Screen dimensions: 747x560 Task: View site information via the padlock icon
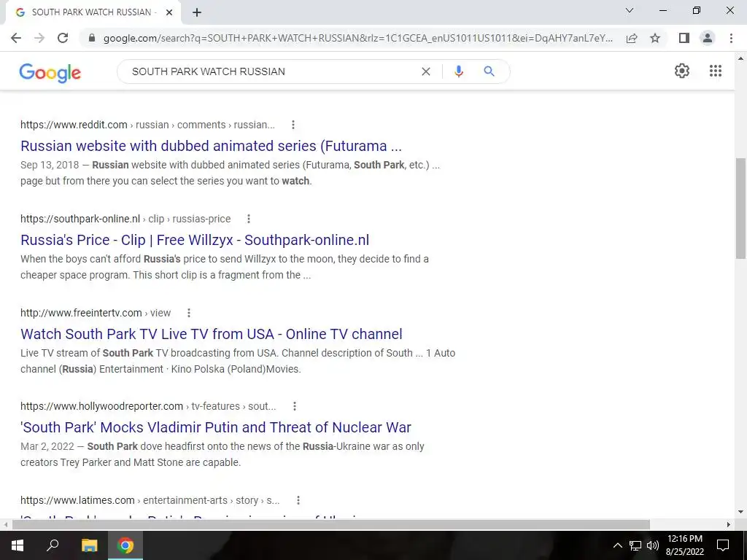[93, 38]
